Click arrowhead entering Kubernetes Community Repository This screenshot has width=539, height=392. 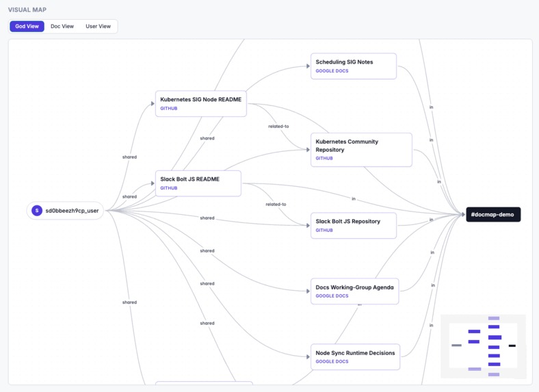308,150
